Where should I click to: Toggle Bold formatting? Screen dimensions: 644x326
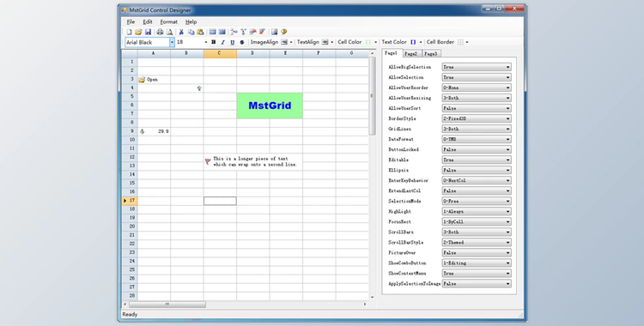coord(213,42)
